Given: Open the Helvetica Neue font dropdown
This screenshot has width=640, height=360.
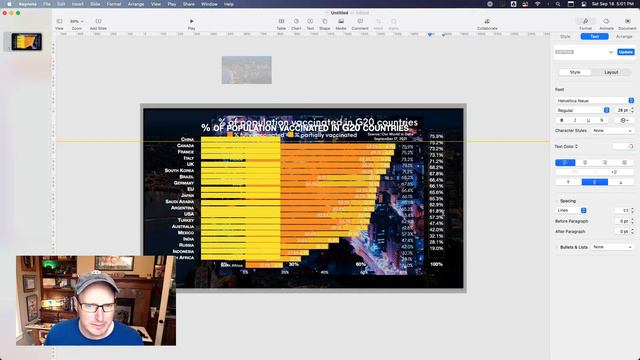Looking at the screenshot, I should point(595,100).
